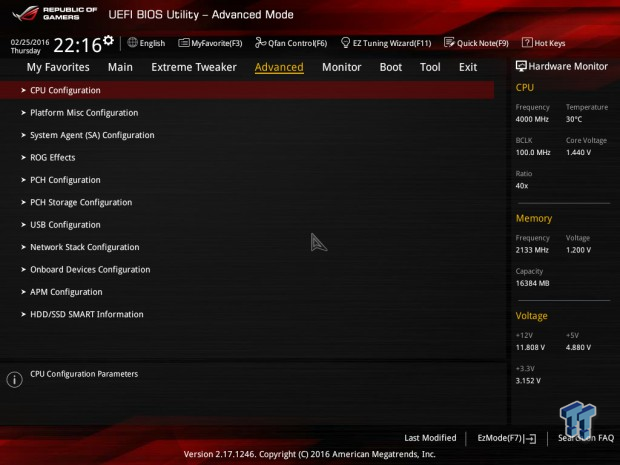620x465 pixels.
Task: Click the info icon beside CPU Configuration Parameters
Action: (x=15, y=380)
